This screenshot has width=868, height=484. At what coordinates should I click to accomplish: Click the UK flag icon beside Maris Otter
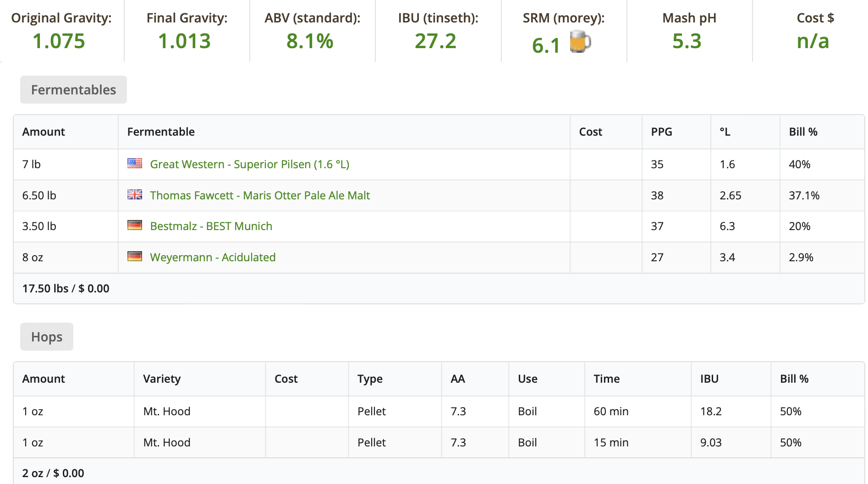point(135,194)
